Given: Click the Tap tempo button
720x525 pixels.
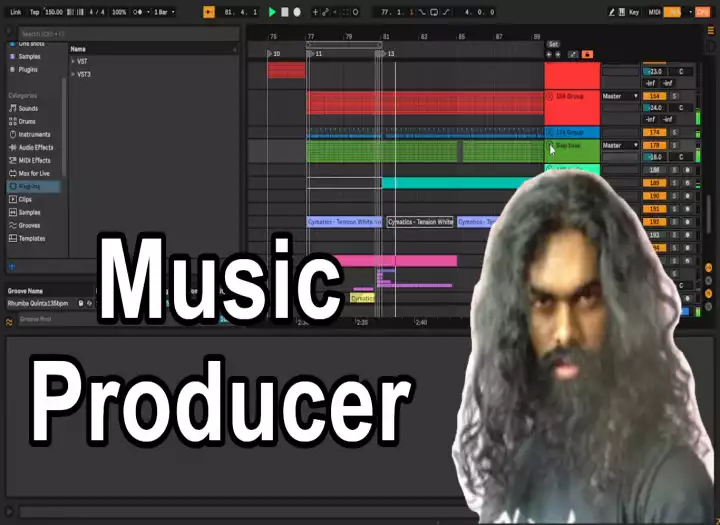Looking at the screenshot, I should 34,12.
